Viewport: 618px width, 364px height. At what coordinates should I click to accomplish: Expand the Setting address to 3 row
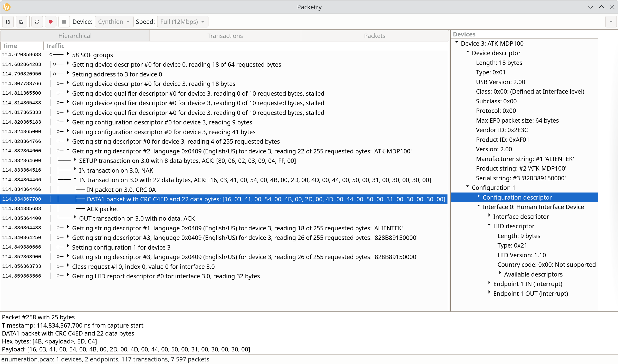[x=68, y=73]
